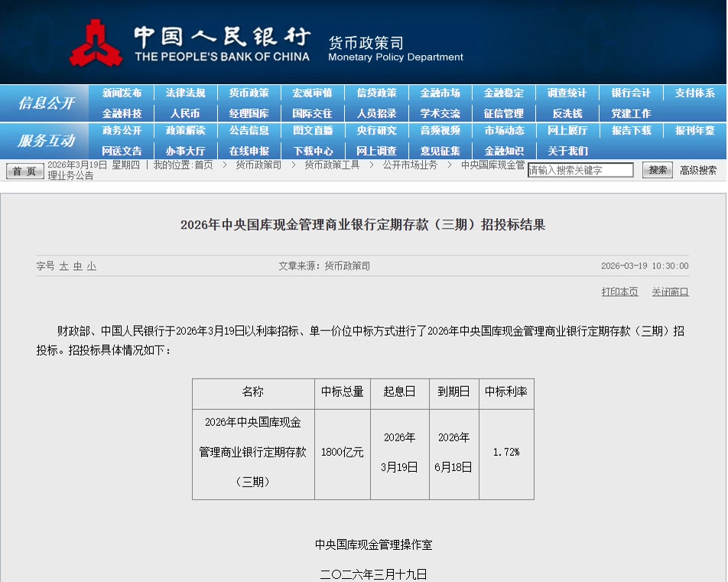Click the 首页 home button
Image resolution: width=728 pixels, height=582 pixels.
pos(24,171)
